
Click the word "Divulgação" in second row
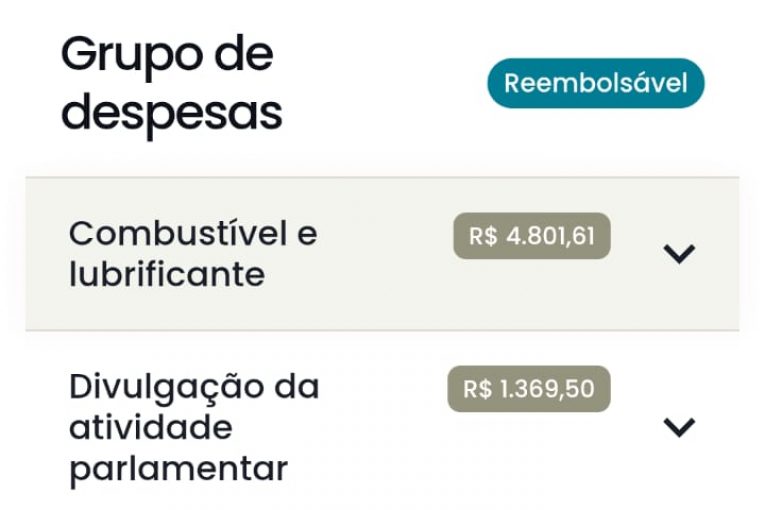pos(153,387)
